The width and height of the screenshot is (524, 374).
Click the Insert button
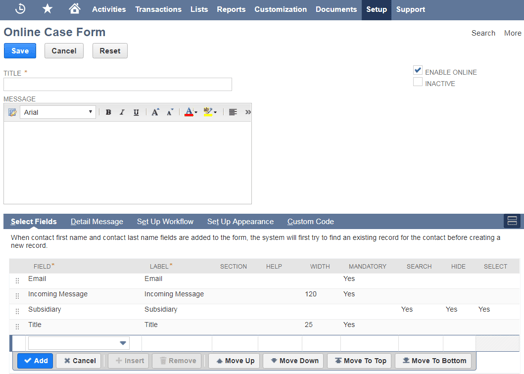tap(129, 361)
